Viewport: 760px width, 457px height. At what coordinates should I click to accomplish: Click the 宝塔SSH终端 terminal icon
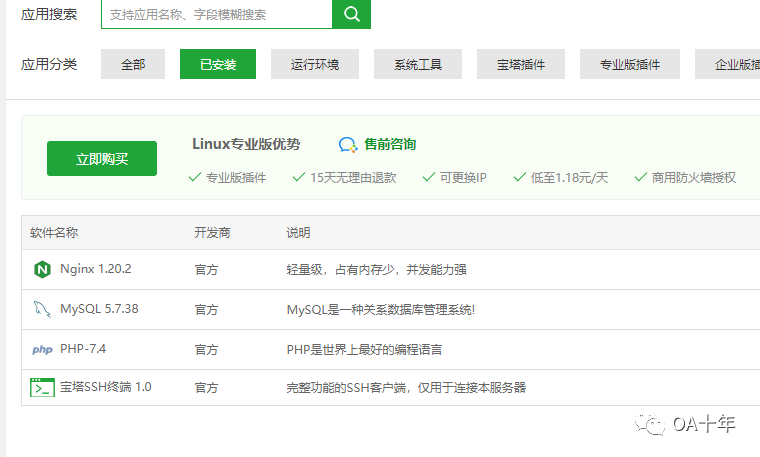tap(42, 387)
